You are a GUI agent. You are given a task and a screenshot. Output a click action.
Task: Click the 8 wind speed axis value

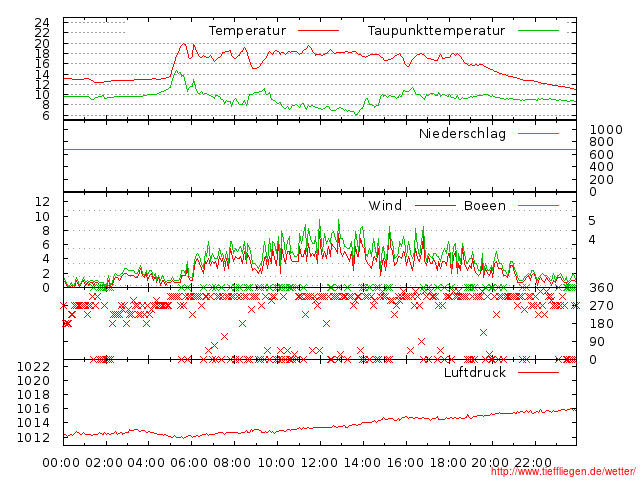(x=46, y=231)
